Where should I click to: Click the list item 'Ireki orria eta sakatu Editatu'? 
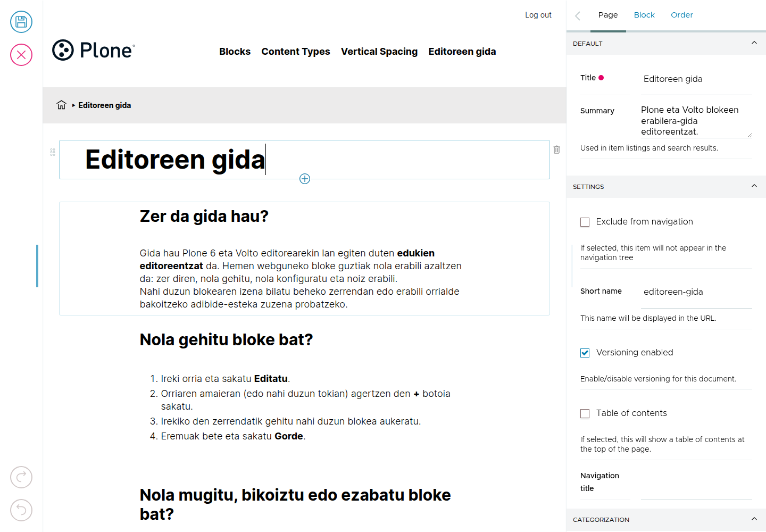point(225,379)
